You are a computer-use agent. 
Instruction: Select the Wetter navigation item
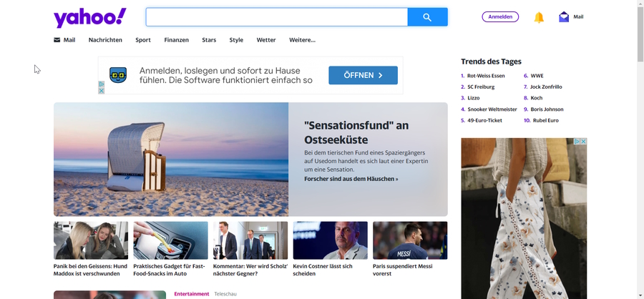[x=266, y=40]
